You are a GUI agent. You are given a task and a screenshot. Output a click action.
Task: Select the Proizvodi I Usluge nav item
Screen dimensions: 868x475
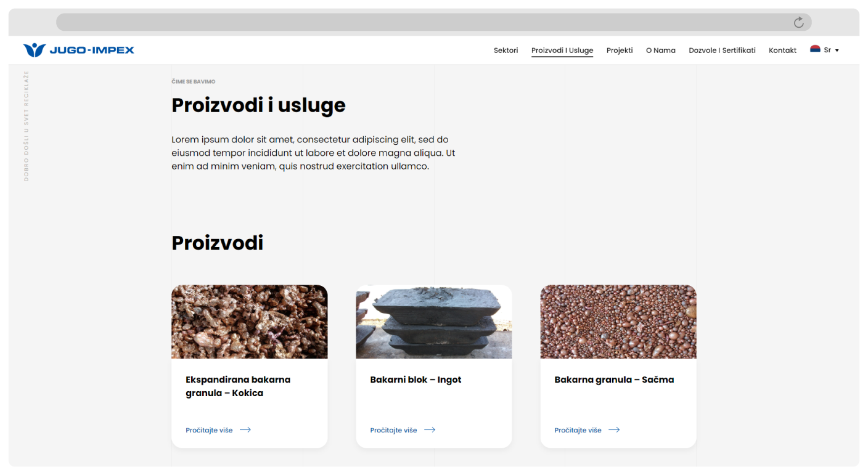click(562, 50)
